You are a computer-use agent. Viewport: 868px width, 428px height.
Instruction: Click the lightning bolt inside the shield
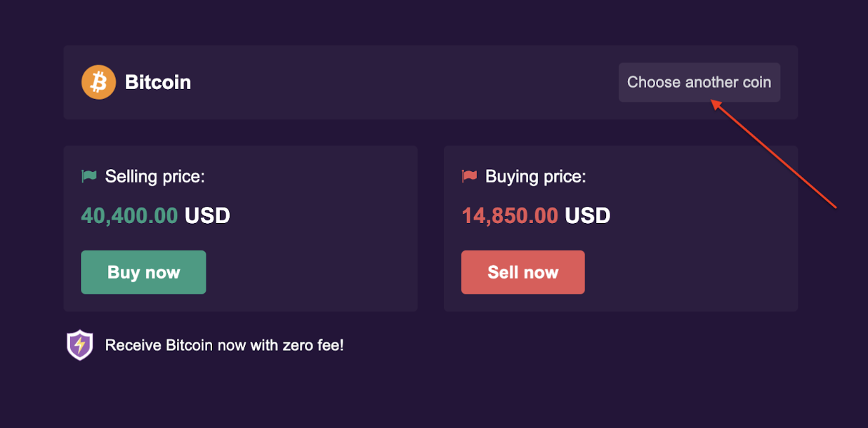coord(79,344)
